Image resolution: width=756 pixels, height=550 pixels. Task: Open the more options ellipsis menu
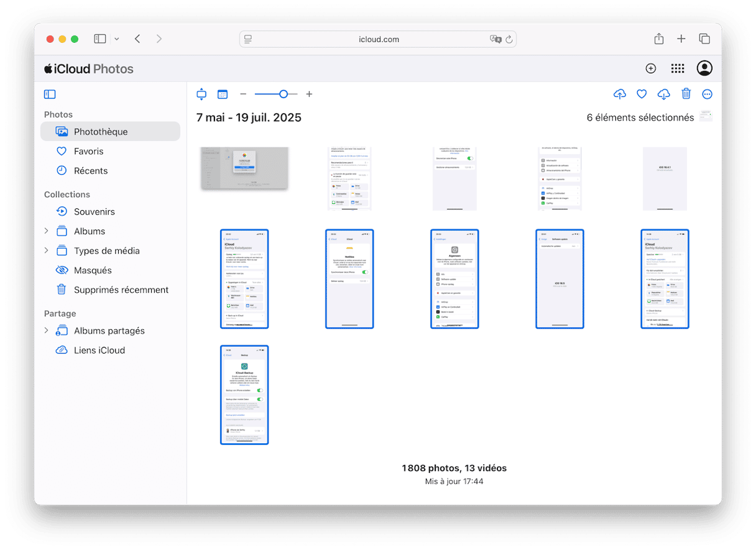pyautogui.click(x=707, y=94)
